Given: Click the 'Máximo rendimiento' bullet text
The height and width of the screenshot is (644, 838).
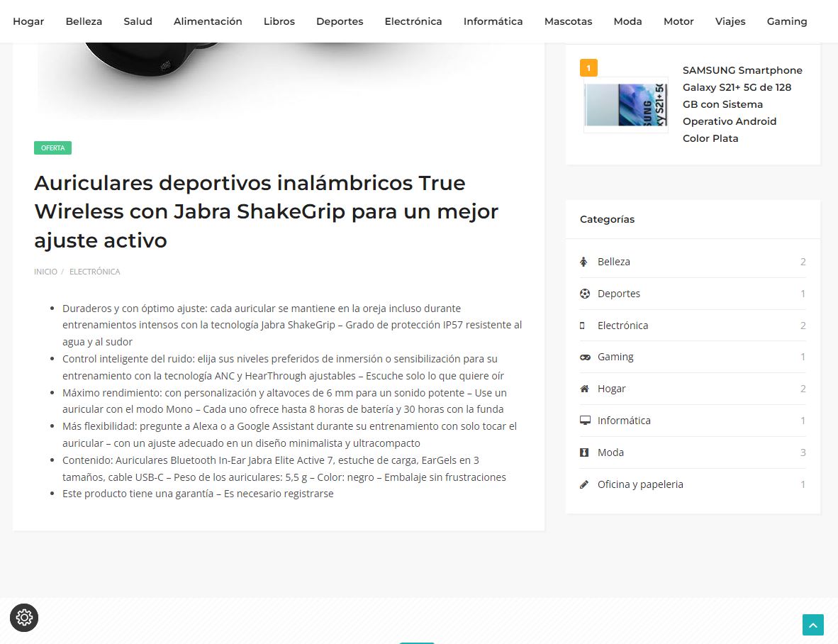Looking at the screenshot, I should 284,401.
